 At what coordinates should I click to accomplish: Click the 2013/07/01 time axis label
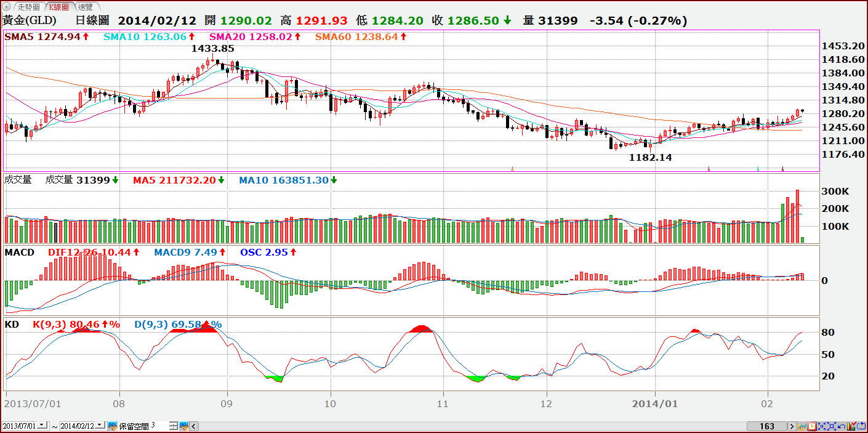pyautogui.click(x=32, y=404)
